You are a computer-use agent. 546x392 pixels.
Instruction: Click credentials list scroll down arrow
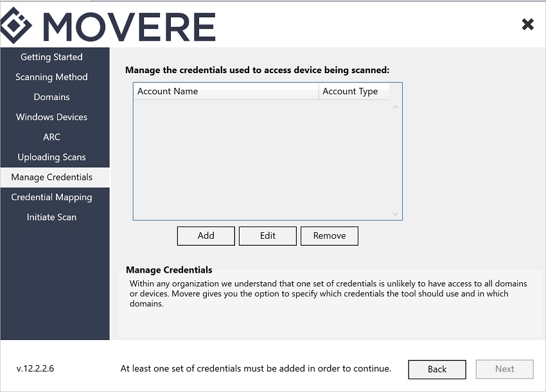(x=395, y=214)
